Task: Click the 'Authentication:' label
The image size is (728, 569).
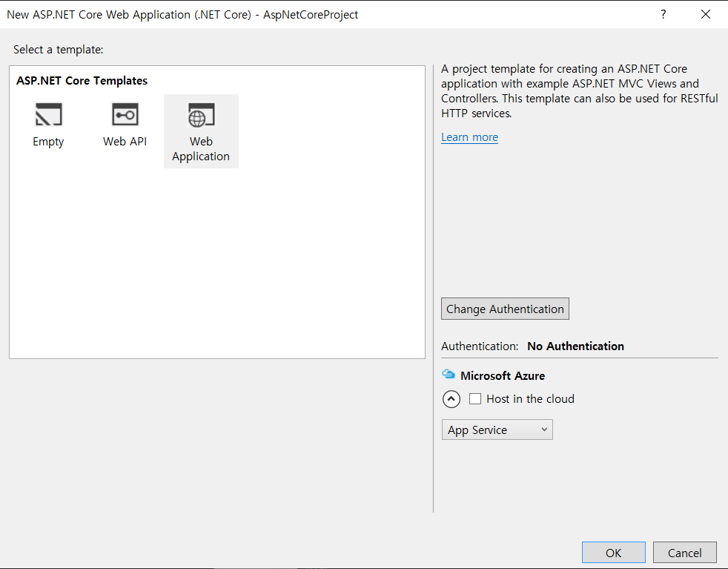Action: [480, 346]
